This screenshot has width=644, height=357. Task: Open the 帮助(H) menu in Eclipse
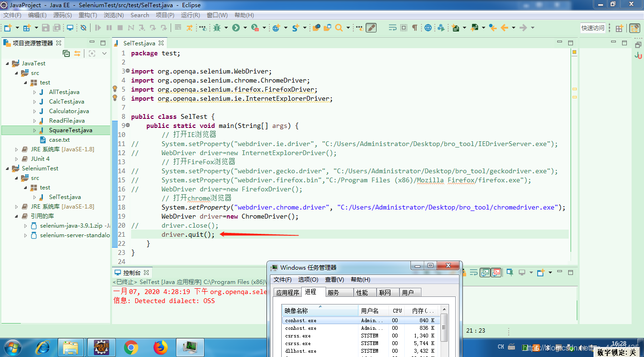point(244,15)
